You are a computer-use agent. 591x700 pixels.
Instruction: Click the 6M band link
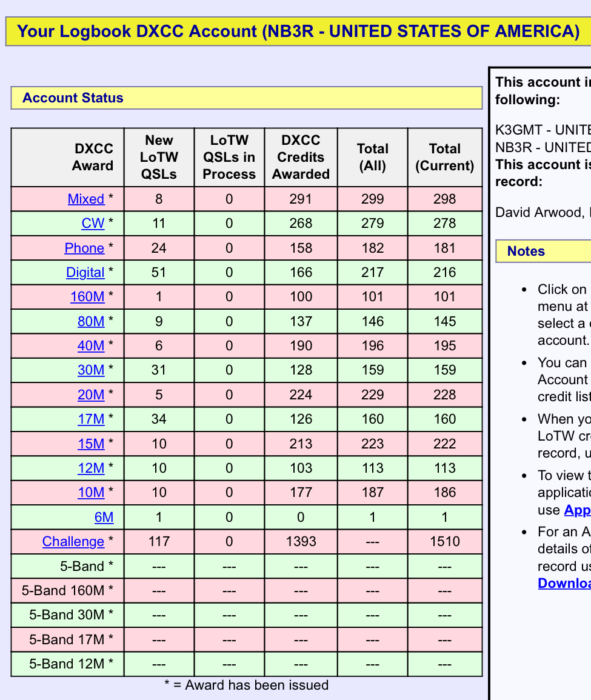[104, 518]
